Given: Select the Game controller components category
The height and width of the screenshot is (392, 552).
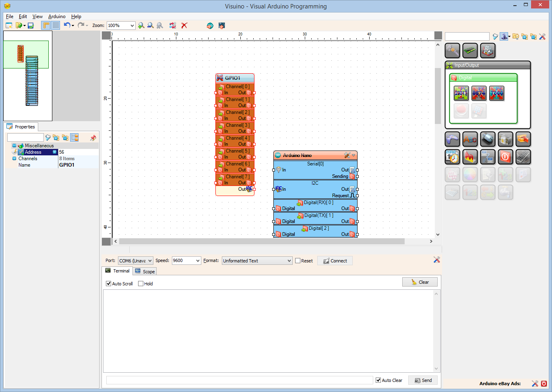Looking at the screenshot, I should pos(452,139).
